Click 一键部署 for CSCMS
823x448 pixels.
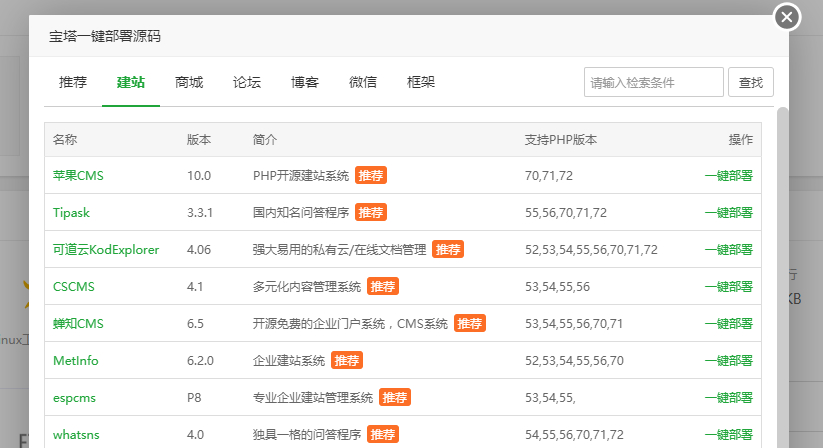coord(729,287)
